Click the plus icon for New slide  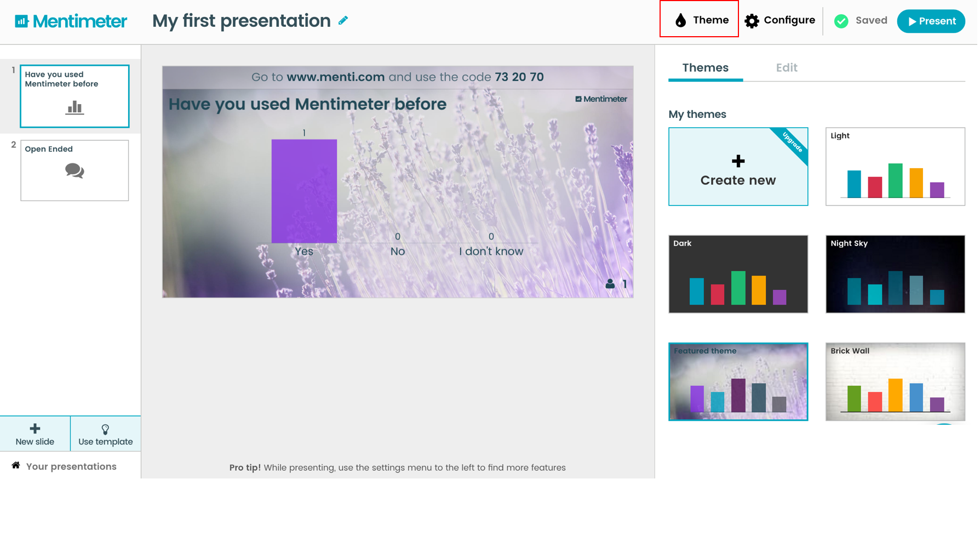(35, 428)
